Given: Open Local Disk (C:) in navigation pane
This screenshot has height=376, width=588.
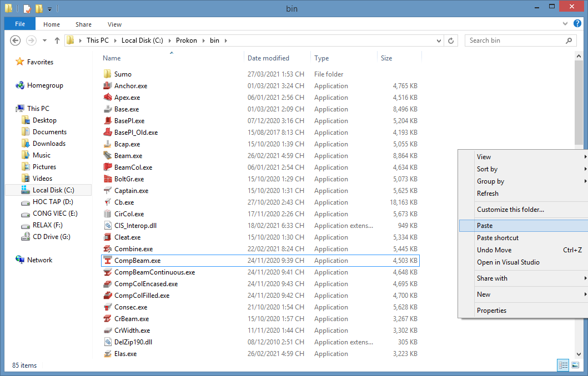Looking at the screenshot, I should (53, 190).
